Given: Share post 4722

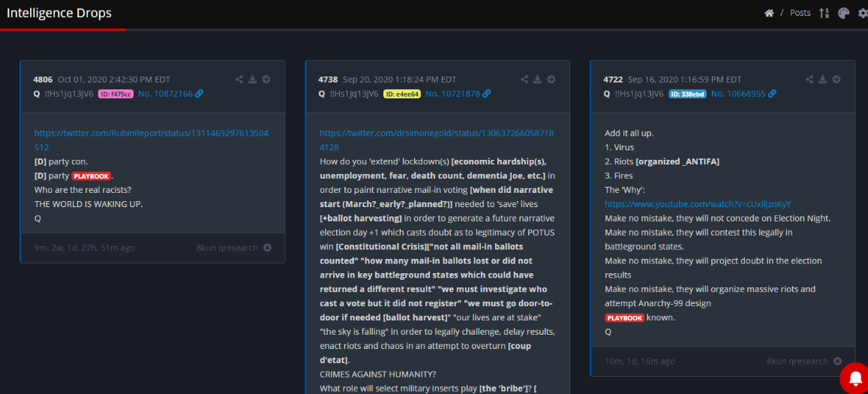Looking at the screenshot, I should [809, 80].
